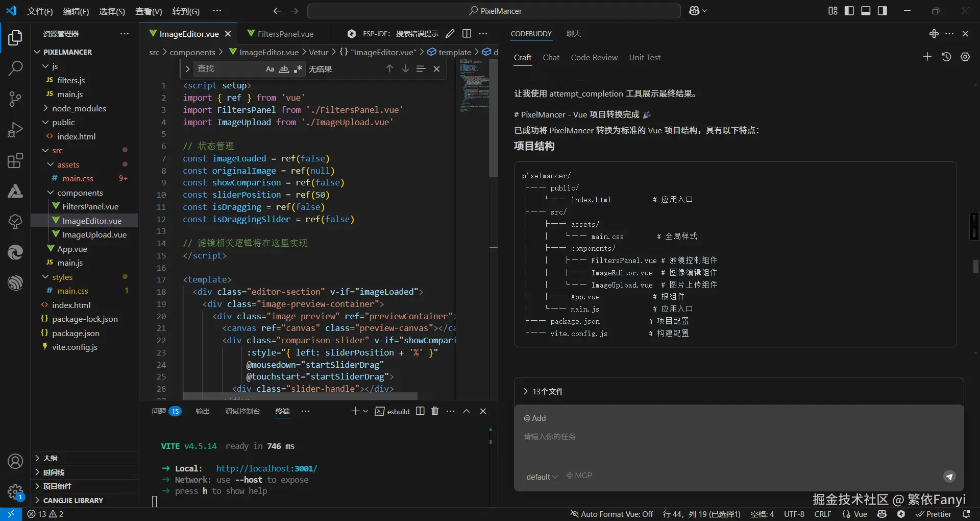Start a new CodeBuddy conversation
Screen dimensions: 980x521
[927, 57]
